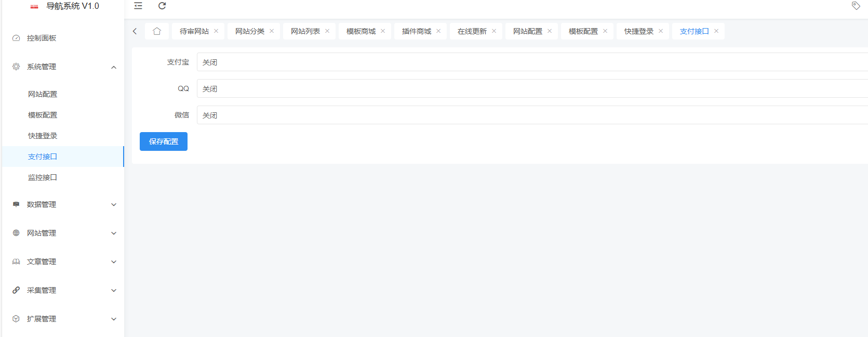Click the tag icon at top right
The width and height of the screenshot is (868, 337).
pos(856,6)
